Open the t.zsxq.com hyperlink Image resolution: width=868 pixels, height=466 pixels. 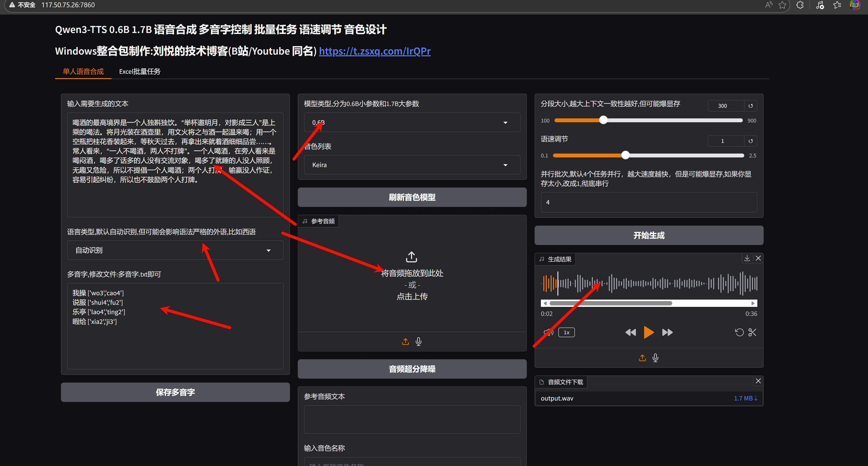point(375,51)
